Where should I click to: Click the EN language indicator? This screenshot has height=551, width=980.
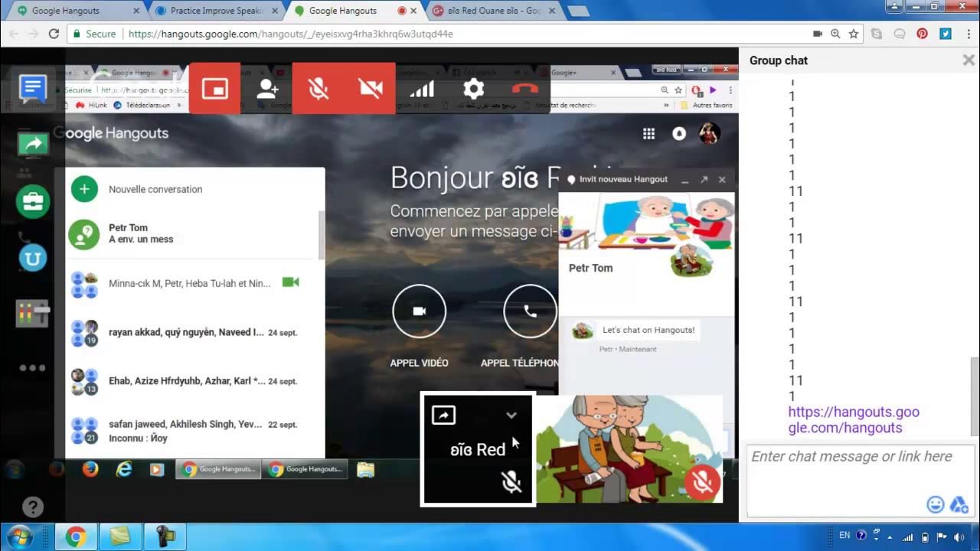click(844, 536)
